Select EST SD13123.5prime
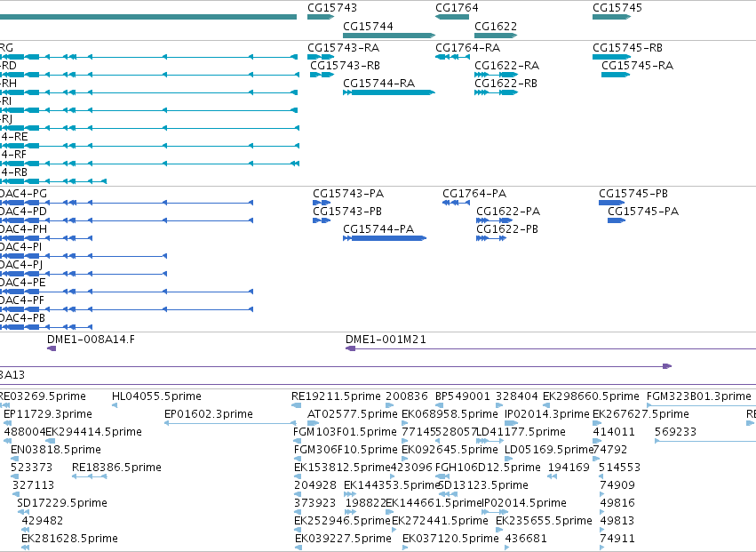The height and width of the screenshot is (552, 756). coord(483,486)
